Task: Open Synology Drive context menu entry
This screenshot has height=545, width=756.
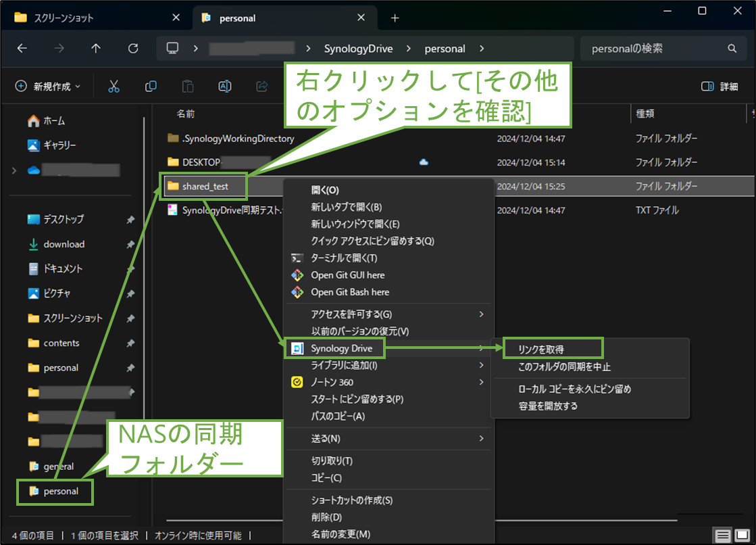Action: (388, 348)
